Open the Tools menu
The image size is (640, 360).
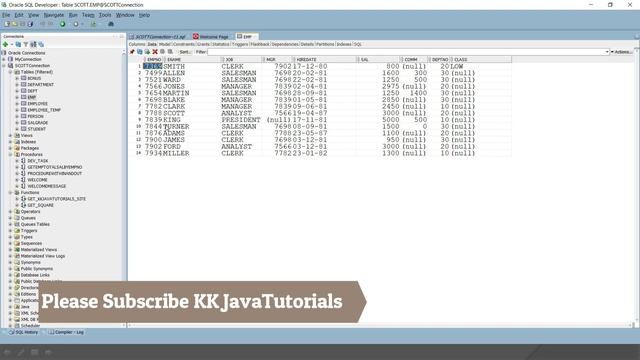tap(105, 15)
